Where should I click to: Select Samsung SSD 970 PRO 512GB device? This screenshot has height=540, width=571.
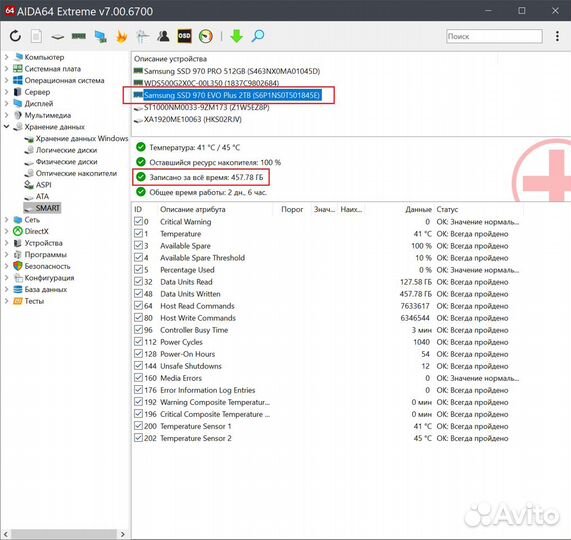click(232, 71)
